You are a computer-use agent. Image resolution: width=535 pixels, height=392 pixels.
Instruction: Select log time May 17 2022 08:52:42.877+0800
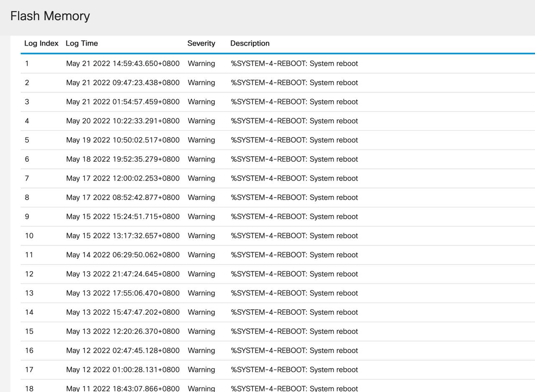(x=123, y=197)
